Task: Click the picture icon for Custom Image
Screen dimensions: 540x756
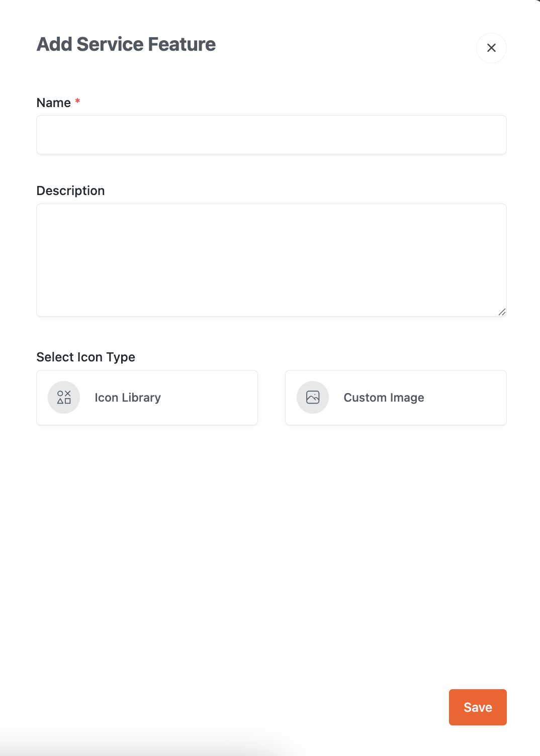Action: tap(313, 398)
